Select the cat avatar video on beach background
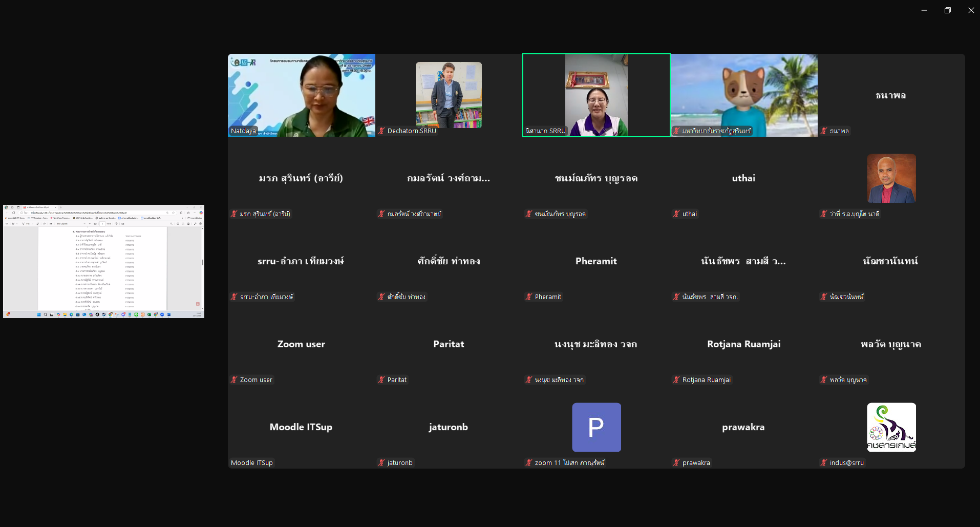This screenshot has height=527, width=980. tap(744, 95)
